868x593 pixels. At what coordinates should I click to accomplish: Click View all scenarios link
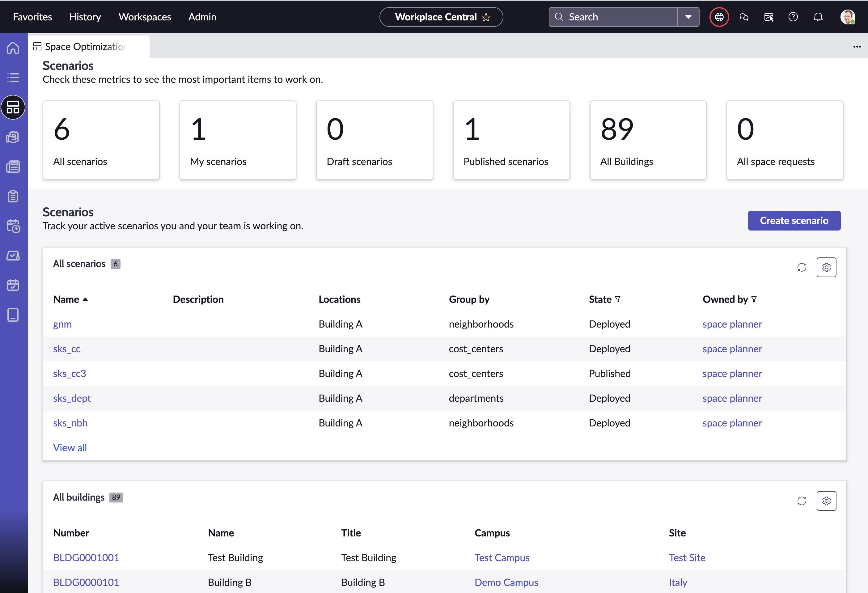click(70, 447)
